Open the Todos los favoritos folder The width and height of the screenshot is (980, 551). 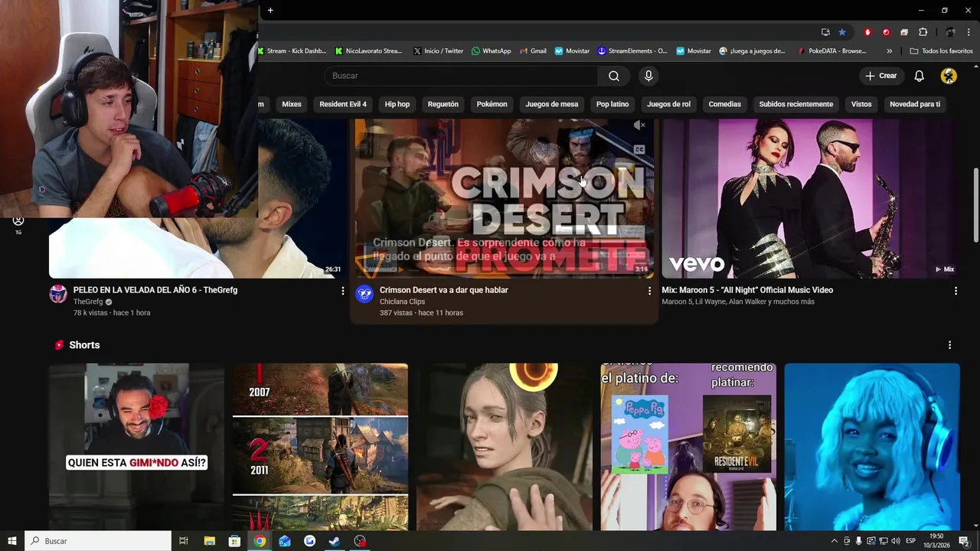(941, 51)
